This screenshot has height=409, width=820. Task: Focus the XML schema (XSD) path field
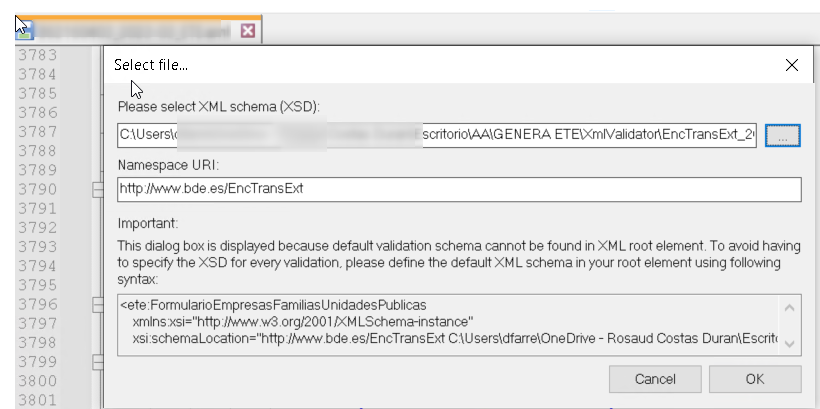[x=437, y=135]
